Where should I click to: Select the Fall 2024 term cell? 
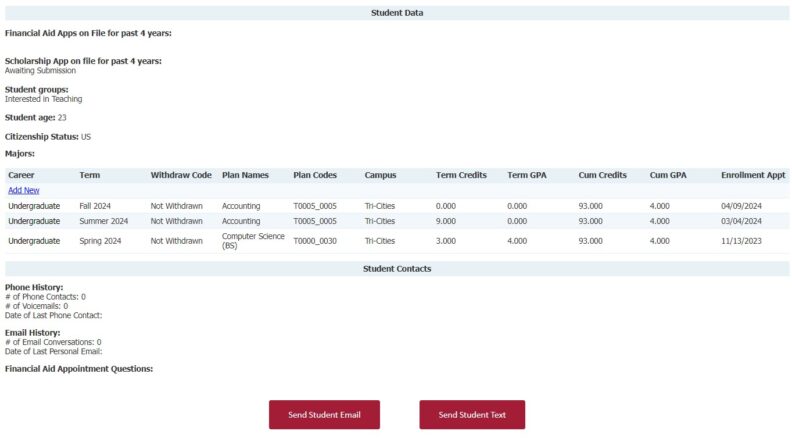[95, 206]
